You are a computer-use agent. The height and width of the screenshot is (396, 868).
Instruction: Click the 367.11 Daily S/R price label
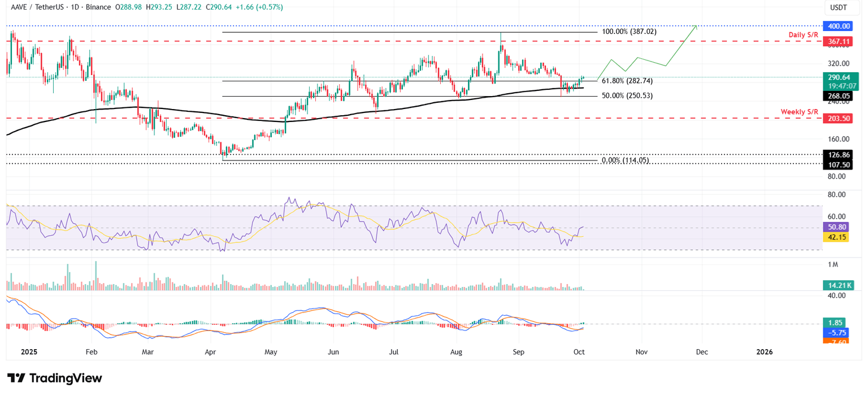tap(838, 41)
